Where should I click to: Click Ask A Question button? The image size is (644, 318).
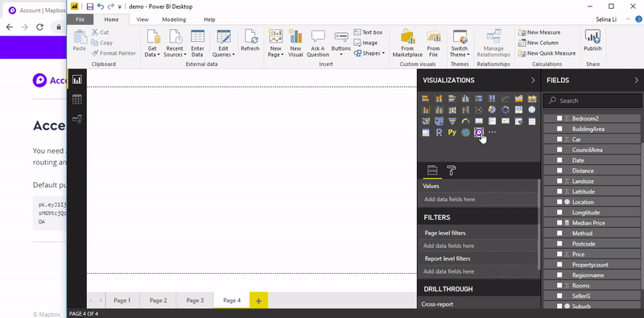pos(318,43)
